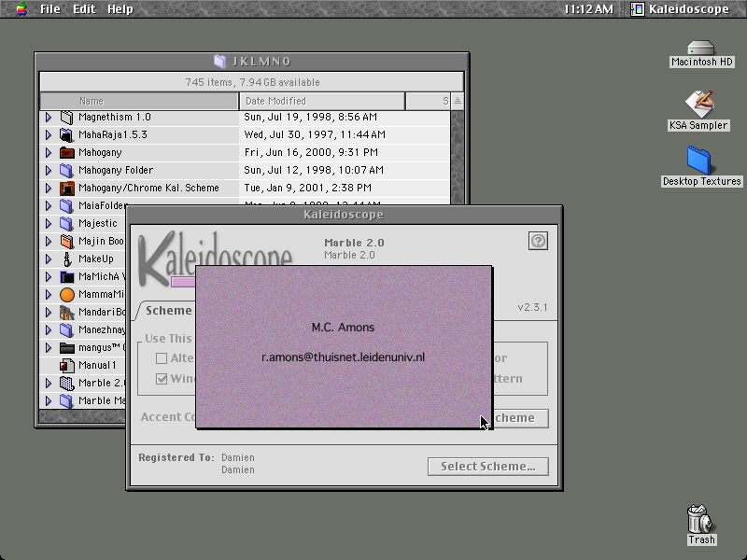
Task: Expand the Mahogany Folder disclosure triangle
Action: click(49, 171)
